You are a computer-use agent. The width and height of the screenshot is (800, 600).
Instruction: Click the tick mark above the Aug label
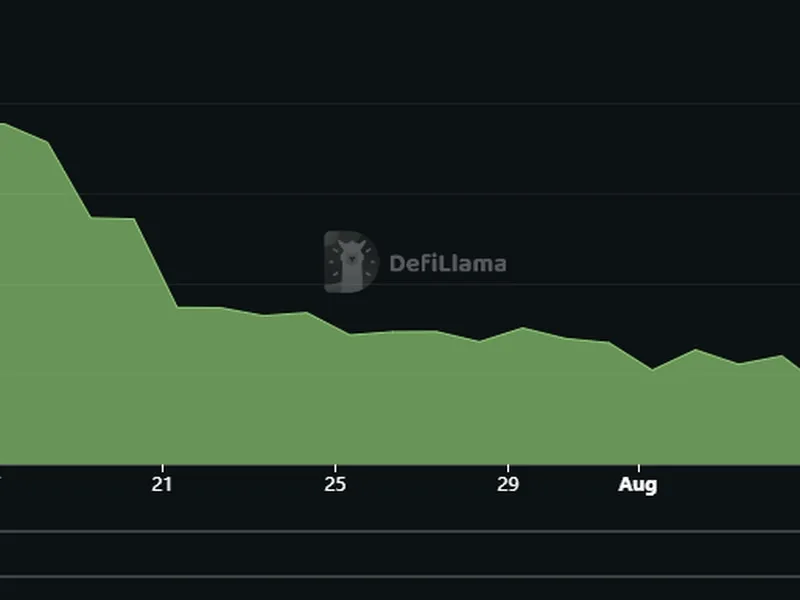[x=637, y=468]
